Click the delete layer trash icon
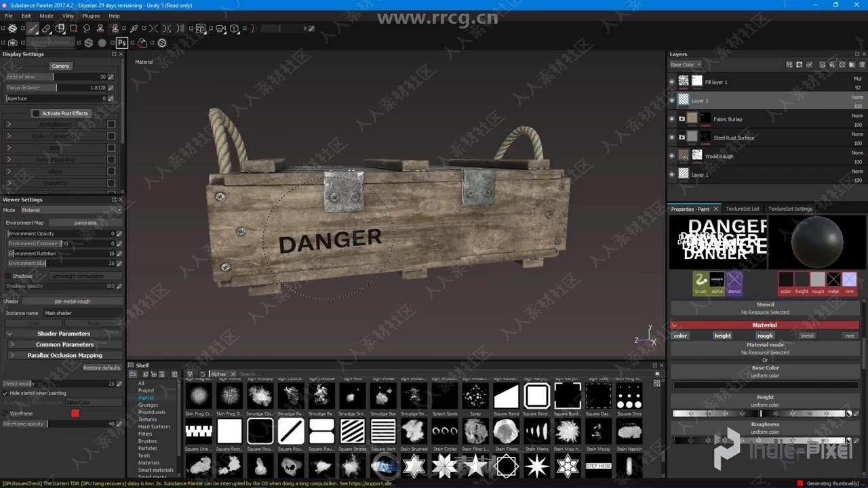This screenshot has height=488, width=868. tap(861, 65)
